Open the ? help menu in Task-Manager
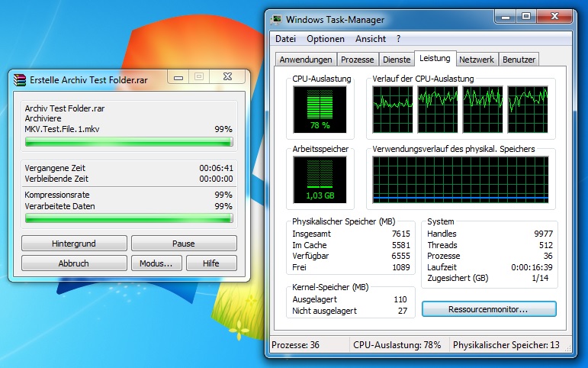The image size is (588, 368). tap(398, 39)
